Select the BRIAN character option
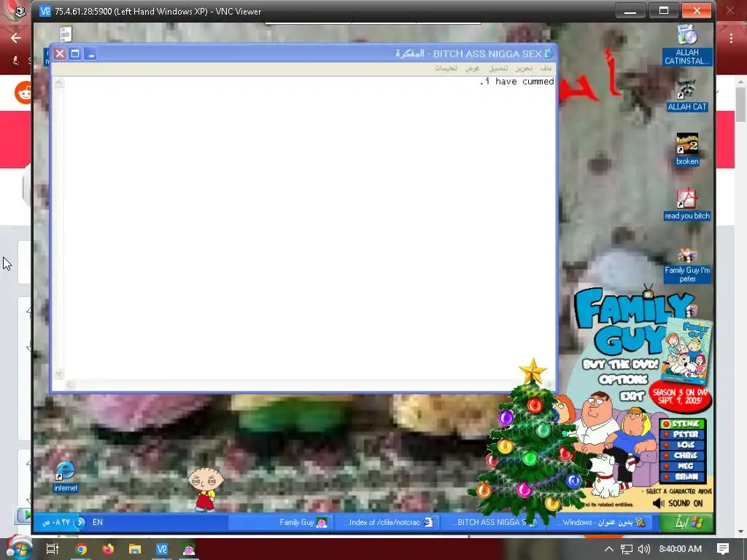 click(x=682, y=477)
